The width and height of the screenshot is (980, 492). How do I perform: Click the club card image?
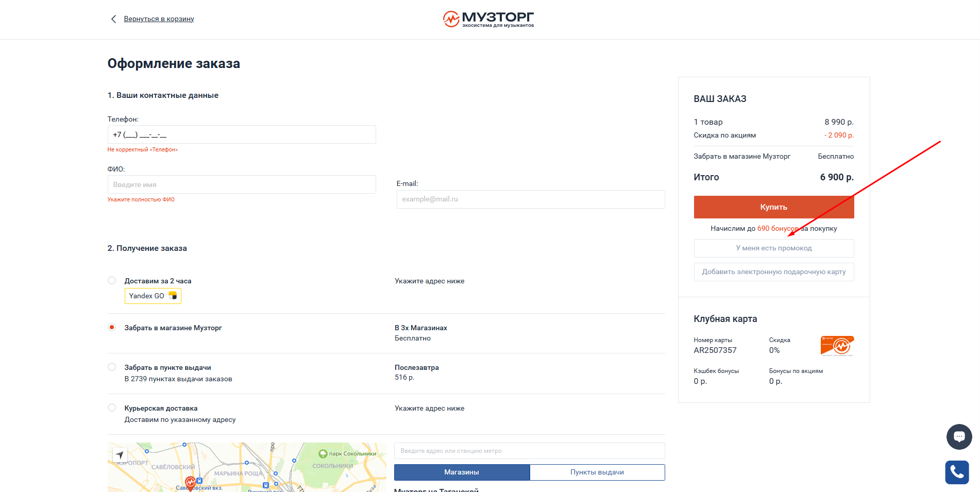pos(837,346)
